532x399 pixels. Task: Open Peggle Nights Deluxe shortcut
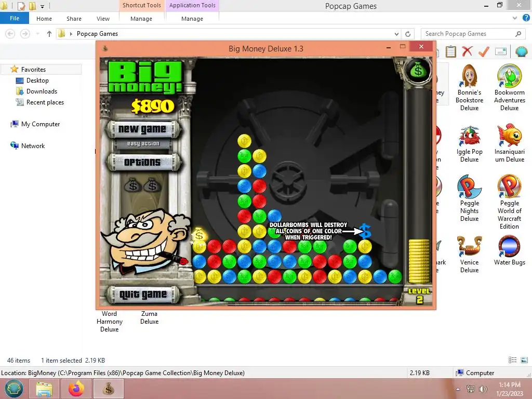click(469, 198)
